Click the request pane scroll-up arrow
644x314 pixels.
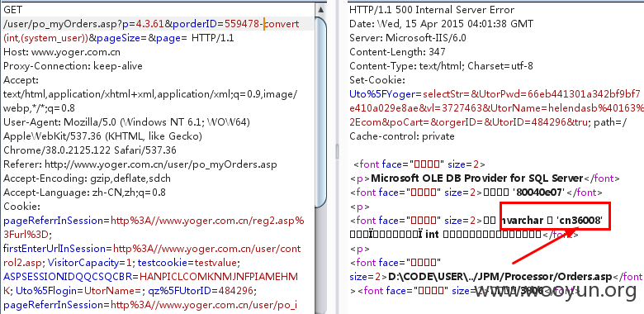(x=321, y=9)
